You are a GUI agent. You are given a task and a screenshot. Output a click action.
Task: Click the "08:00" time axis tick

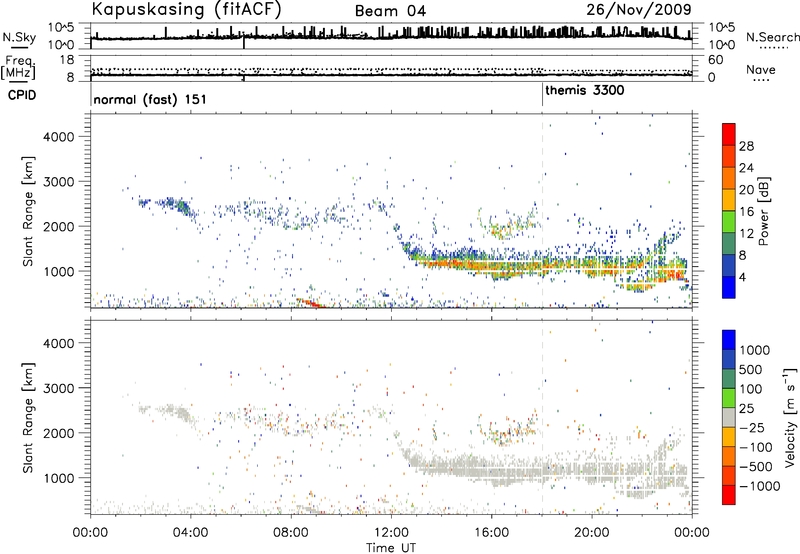coord(291,533)
